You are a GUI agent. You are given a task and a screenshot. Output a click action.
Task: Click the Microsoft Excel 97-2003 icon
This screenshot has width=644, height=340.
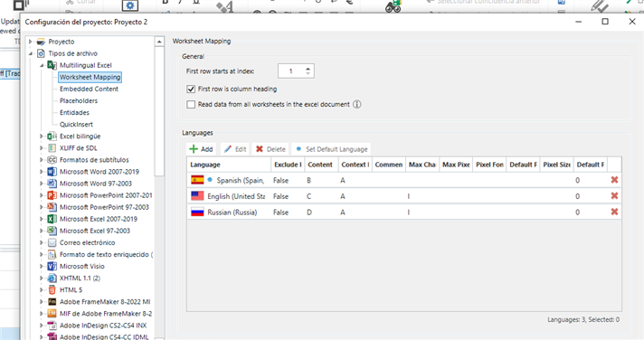pyautogui.click(x=52, y=231)
